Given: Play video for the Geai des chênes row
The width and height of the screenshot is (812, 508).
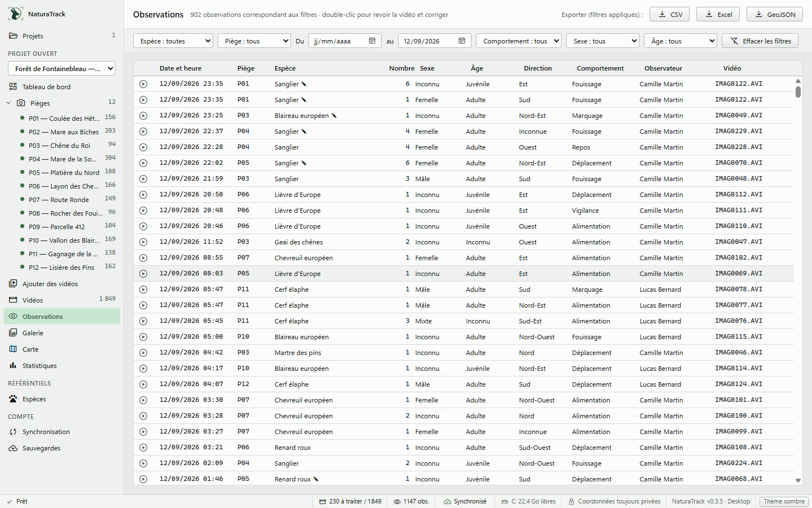Looking at the screenshot, I should (x=143, y=242).
